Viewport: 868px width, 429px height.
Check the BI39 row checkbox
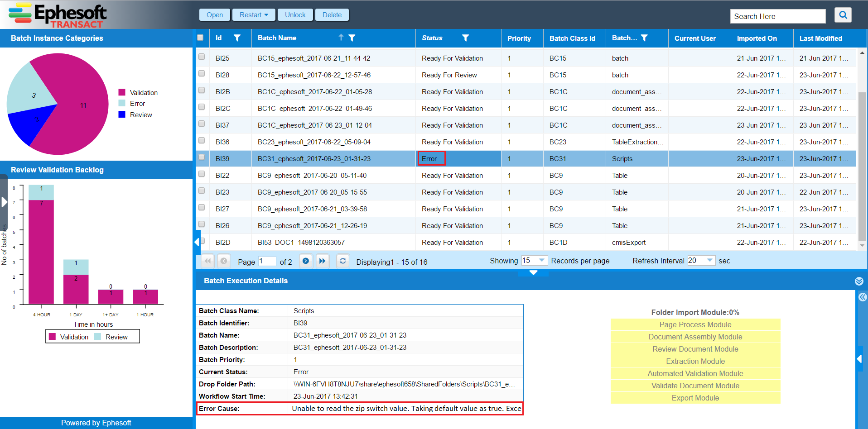[202, 157]
